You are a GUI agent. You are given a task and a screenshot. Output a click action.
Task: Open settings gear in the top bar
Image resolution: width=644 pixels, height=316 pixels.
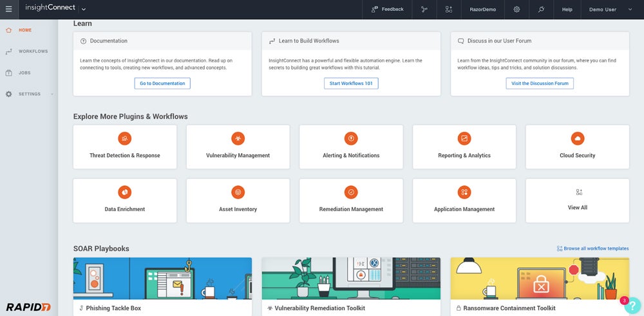coord(516,9)
